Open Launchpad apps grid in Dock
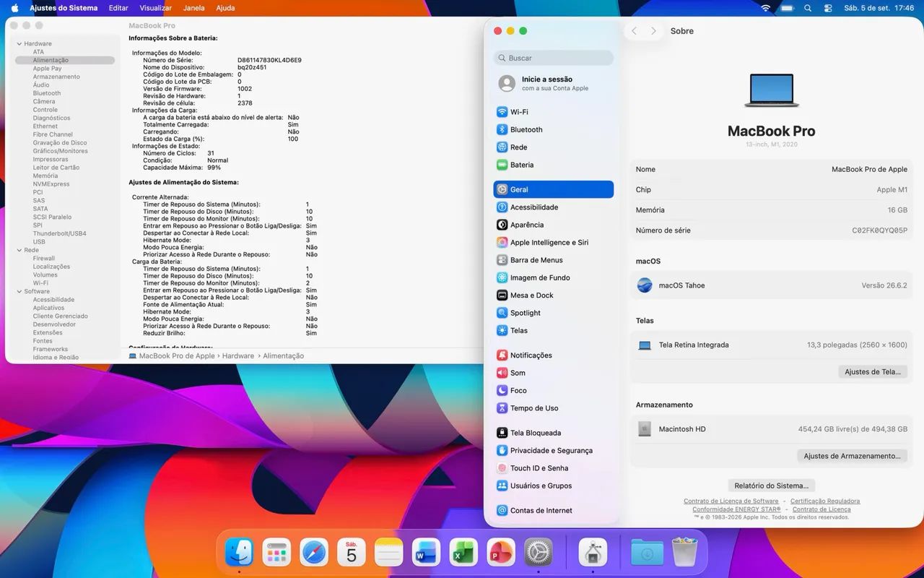924x578 pixels. tap(276, 553)
